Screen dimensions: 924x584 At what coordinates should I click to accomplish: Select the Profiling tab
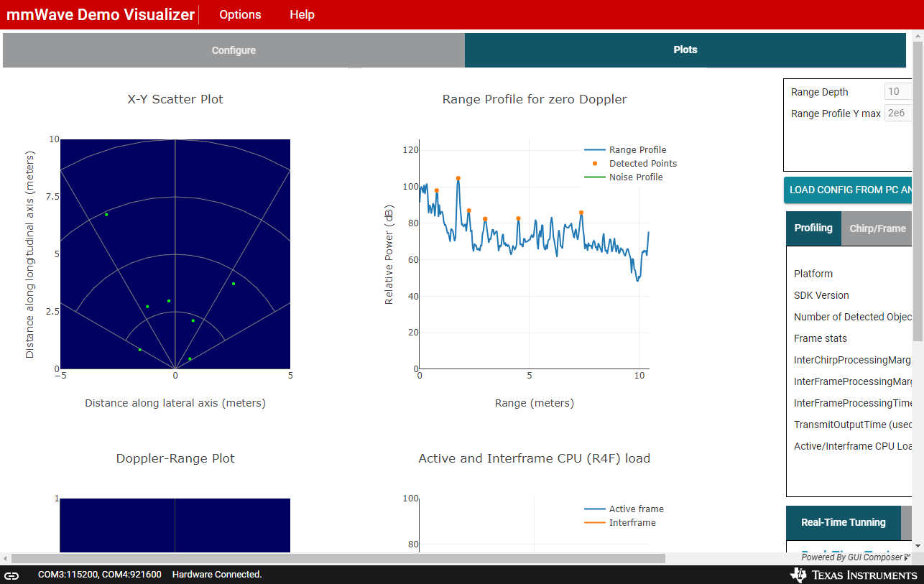click(x=813, y=228)
